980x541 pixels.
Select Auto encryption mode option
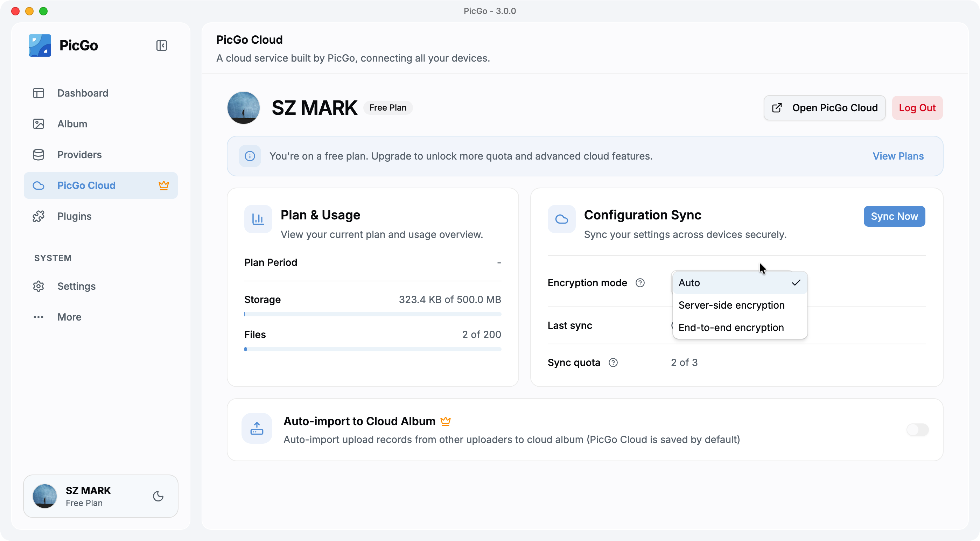click(x=740, y=283)
